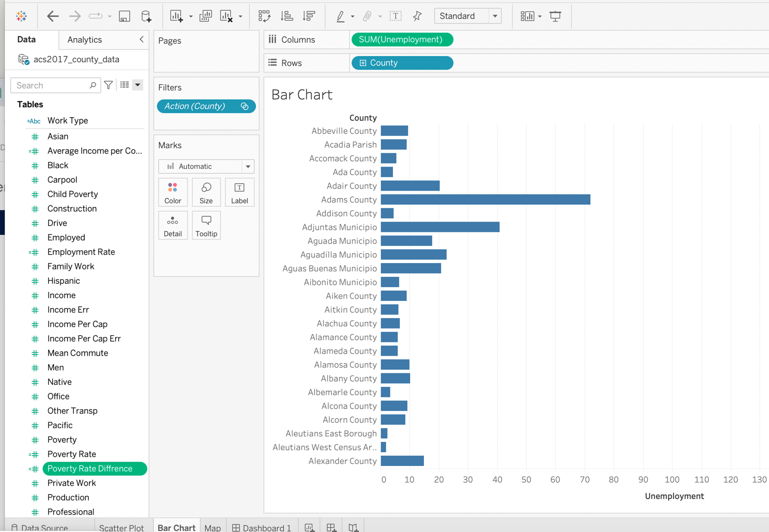Click the Swap Rows and Columns icon
The width and height of the screenshot is (769, 532).
[264, 16]
